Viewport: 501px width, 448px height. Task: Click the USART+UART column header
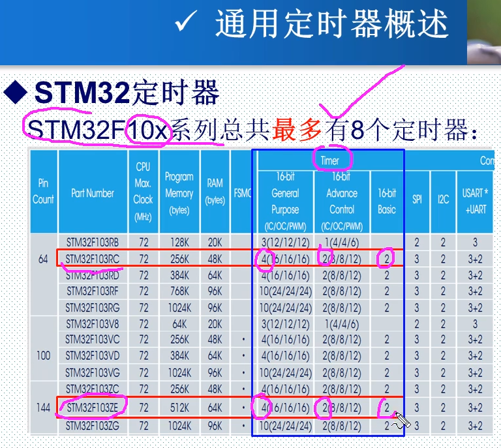[475, 201]
